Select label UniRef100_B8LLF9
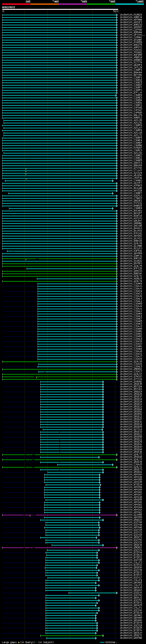146x644 pixels. pos(131,115)
